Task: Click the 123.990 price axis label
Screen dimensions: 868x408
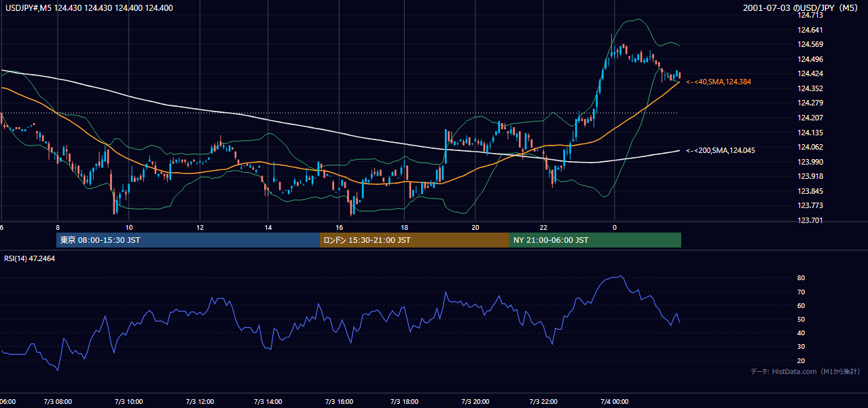Action: point(810,162)
